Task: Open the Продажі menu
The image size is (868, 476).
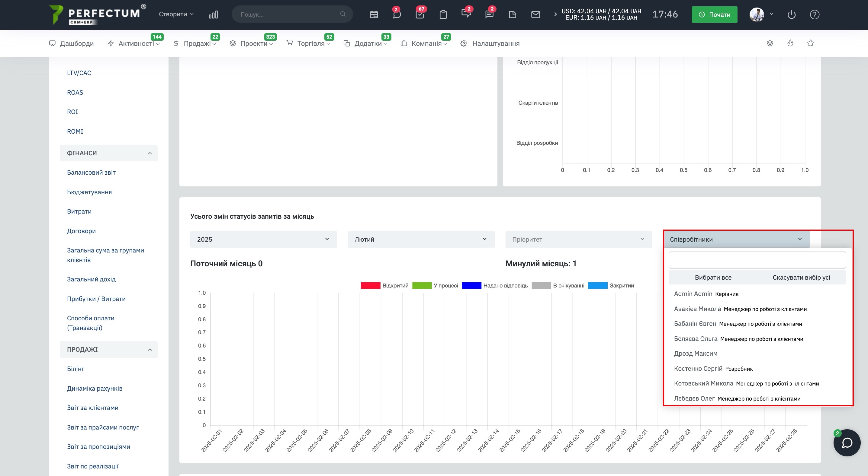Action: [x=197, y=43]
